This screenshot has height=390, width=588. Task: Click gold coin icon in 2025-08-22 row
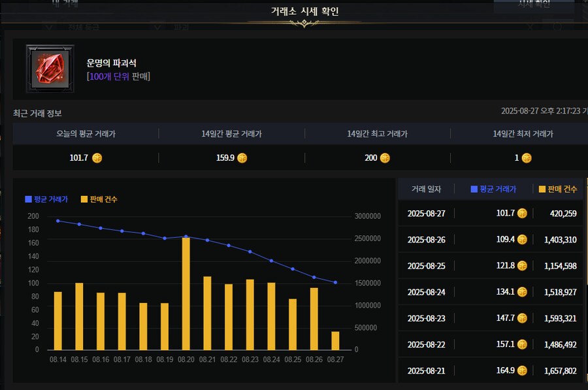[522, 345]
